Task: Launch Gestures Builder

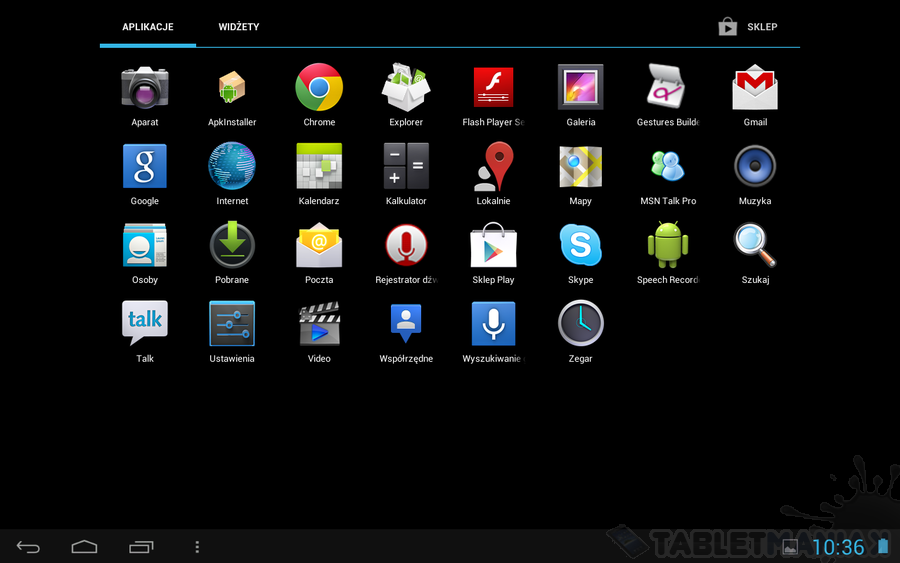Action: tap(668, 87)
